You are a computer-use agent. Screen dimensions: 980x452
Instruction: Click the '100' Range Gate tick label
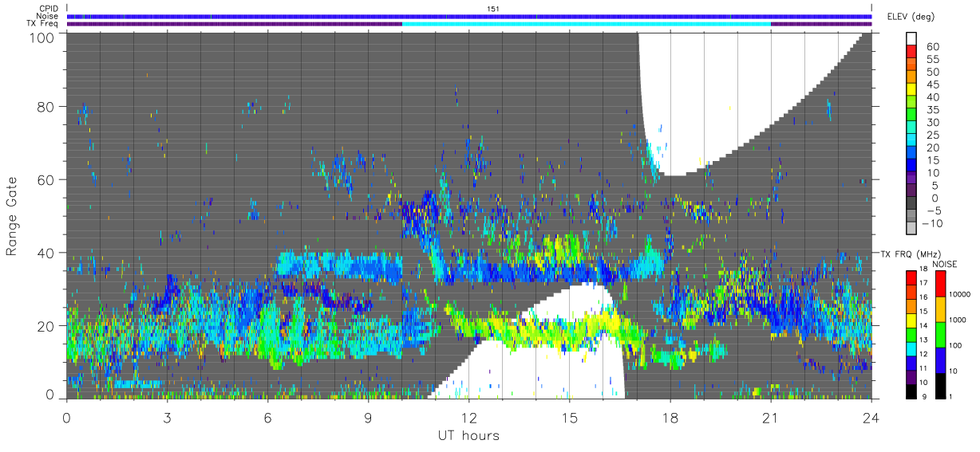(42, 37)
